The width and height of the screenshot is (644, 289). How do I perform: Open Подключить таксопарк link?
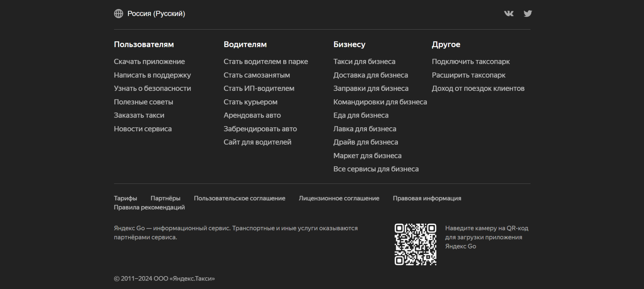pos(471,62)
